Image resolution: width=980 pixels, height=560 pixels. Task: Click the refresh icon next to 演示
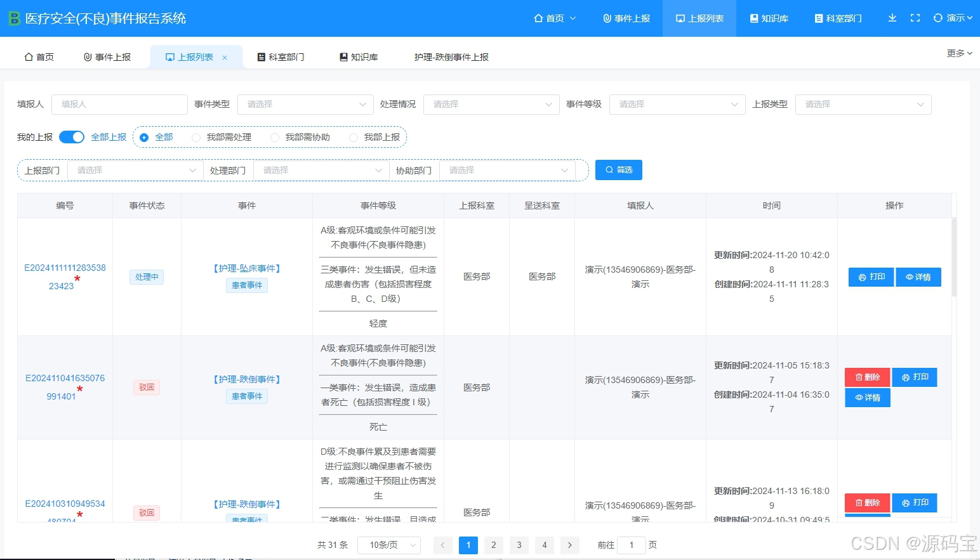coord(937,18)
